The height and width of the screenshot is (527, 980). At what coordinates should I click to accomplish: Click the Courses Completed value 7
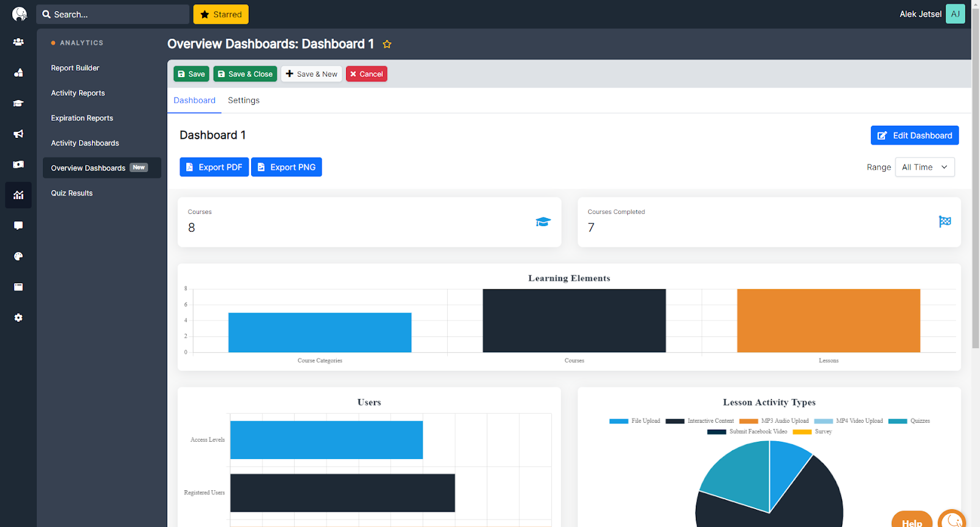591,228
